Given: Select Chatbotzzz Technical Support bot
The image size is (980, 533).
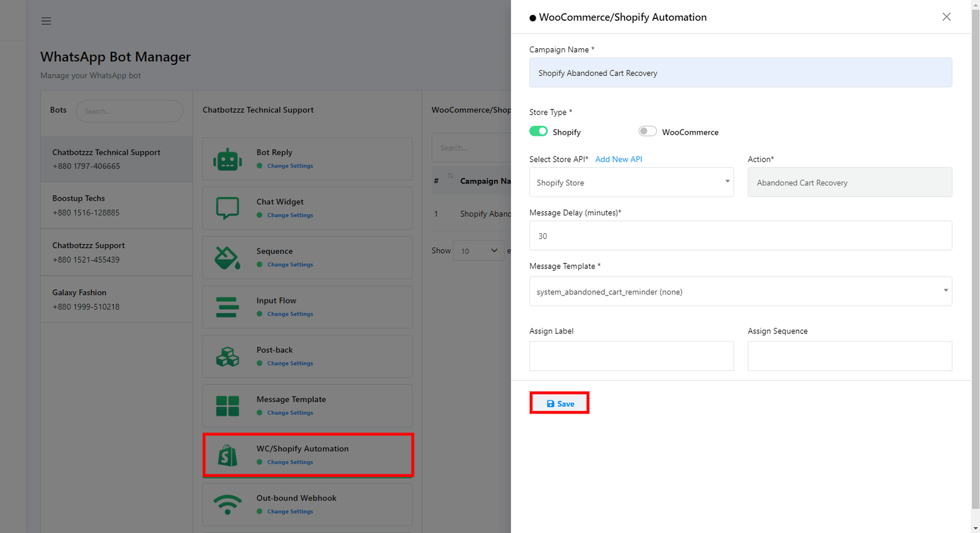Looking at the screenshot, I should tap(116, 159).
